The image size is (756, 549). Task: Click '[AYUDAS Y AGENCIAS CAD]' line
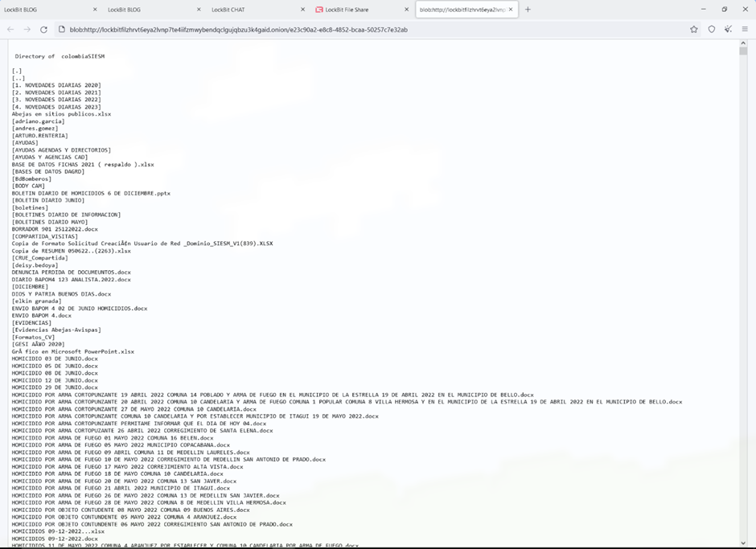click(50, 157)
